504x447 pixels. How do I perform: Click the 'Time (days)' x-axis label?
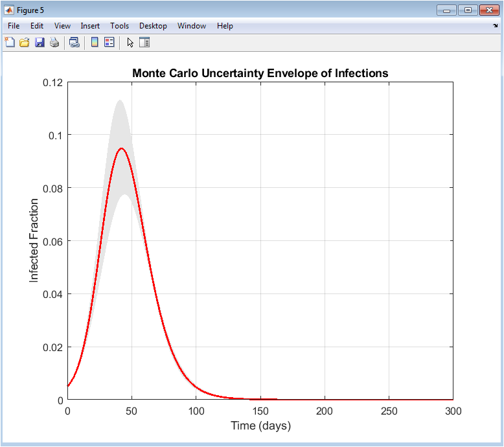pos(260,426)
